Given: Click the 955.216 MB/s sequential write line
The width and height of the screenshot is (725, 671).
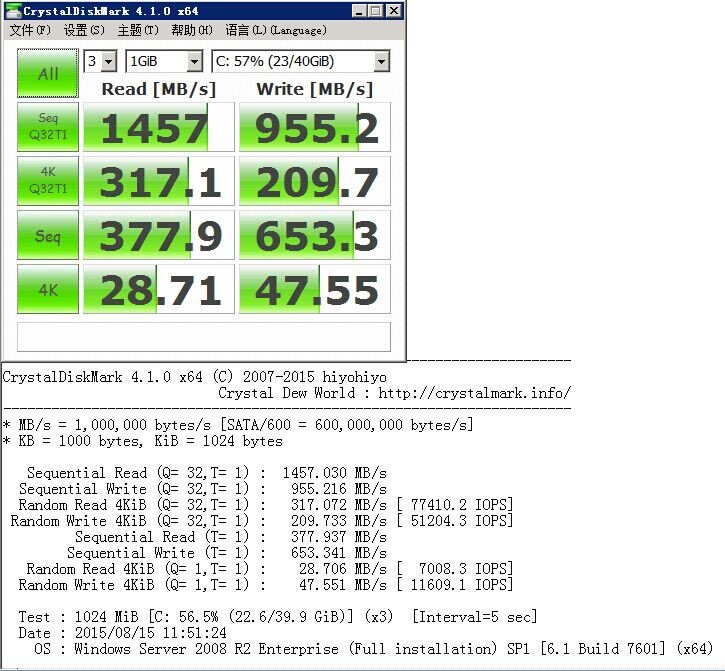Looking at the screenshot, I should pyautogui.click(x=203, y=489).
